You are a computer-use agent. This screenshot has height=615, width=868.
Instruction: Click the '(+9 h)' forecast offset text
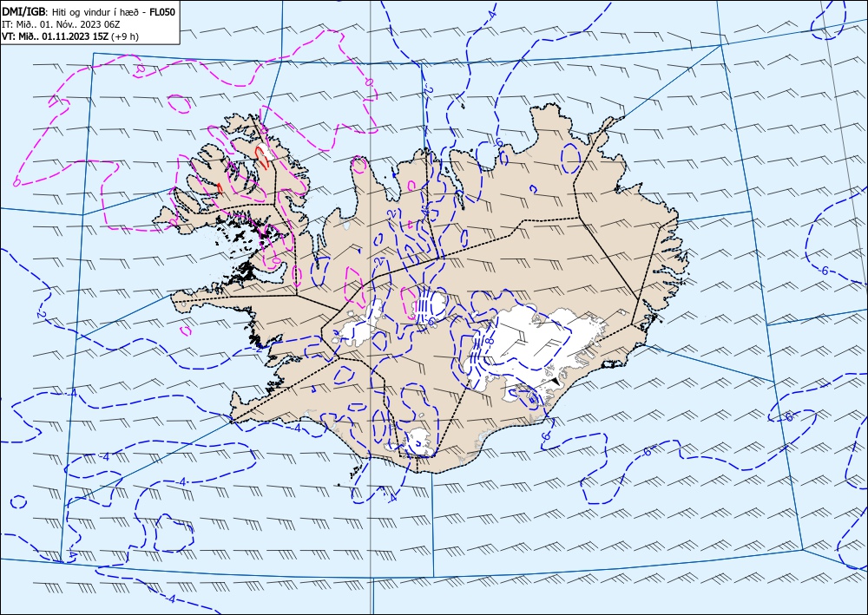click(124, 36)
